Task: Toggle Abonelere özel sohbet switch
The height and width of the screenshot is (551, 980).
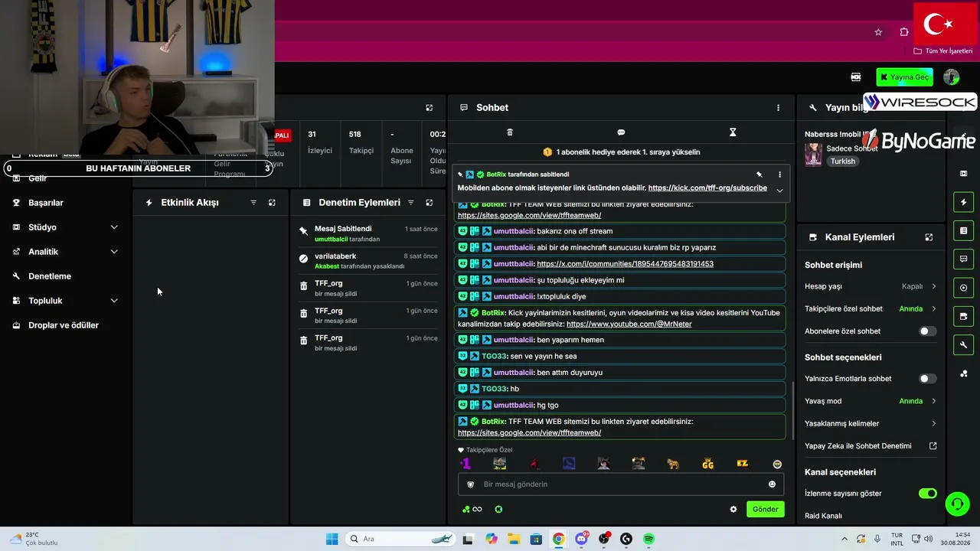Action: point(927,331)
